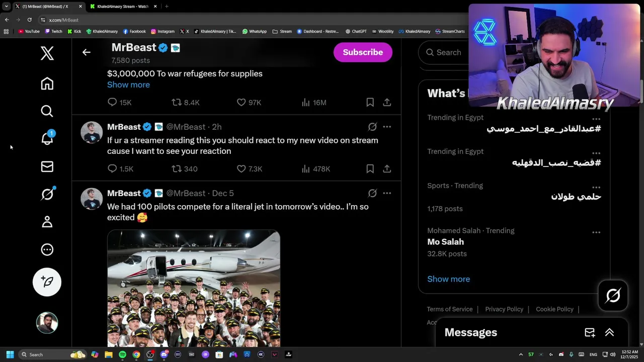The image size is (644, 362).
Task: Open Spotify from taskbar
Action: (122, 354)
